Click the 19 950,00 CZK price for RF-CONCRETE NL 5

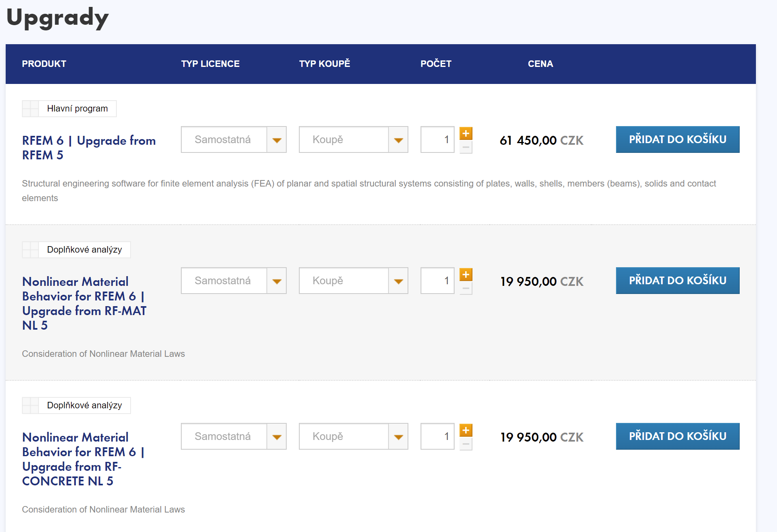542,437
